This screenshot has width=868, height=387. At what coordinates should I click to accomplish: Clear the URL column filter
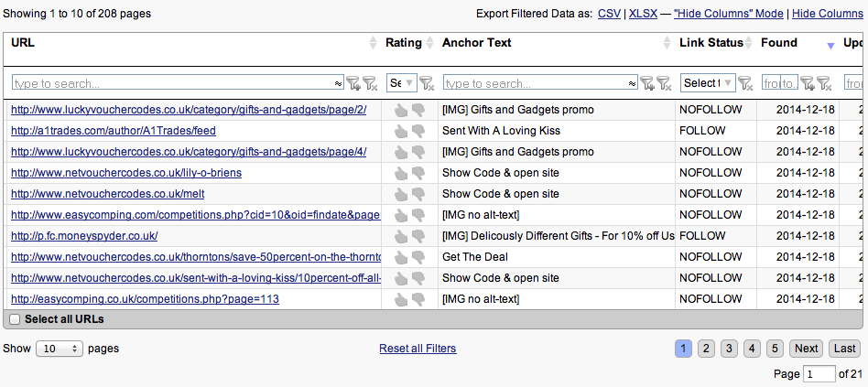click(x=370, y=83)
